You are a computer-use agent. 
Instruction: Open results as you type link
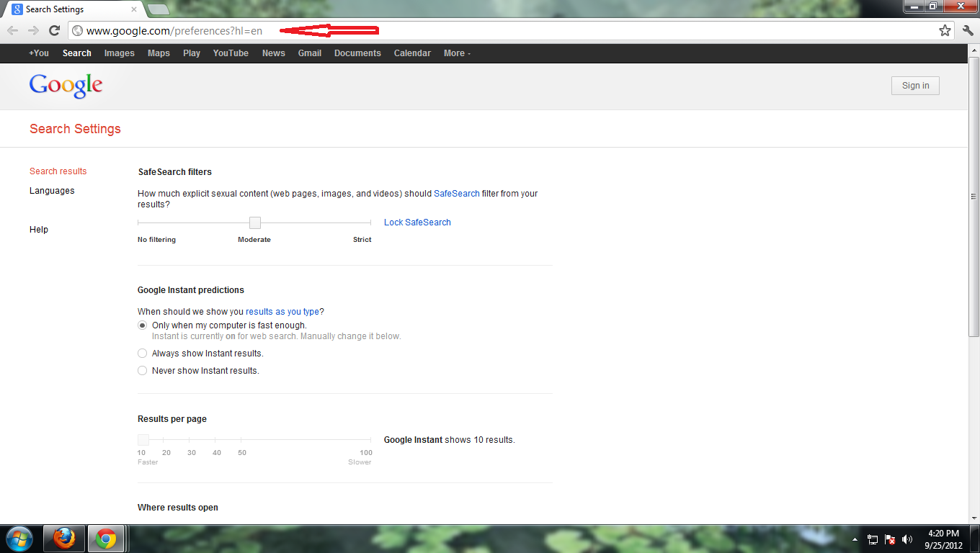pos(282,312)
